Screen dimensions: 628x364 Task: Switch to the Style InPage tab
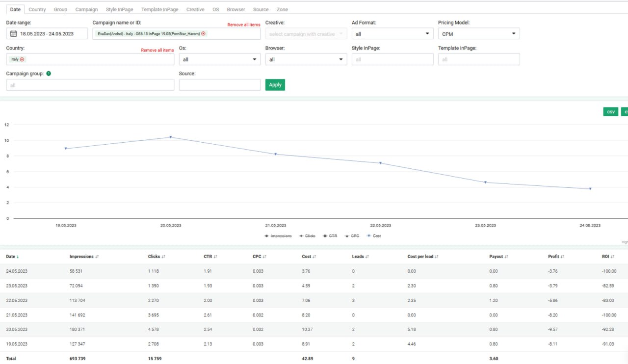pyautogui.click(x=120, y=9)
